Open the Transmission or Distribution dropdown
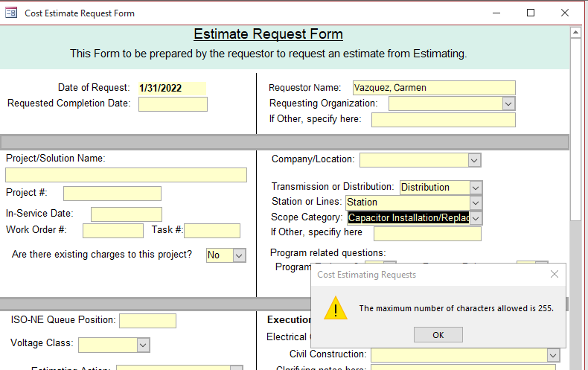588x370 pixels. [476, 188]
